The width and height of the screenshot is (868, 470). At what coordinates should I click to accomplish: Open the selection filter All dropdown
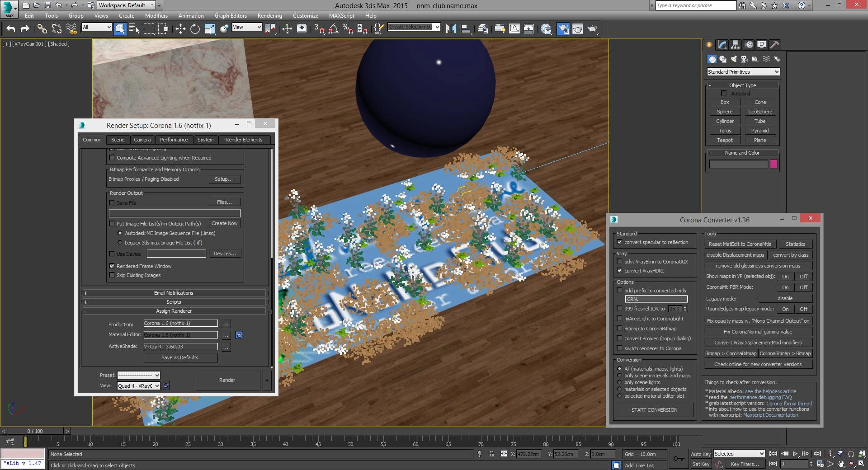(97, 27)
